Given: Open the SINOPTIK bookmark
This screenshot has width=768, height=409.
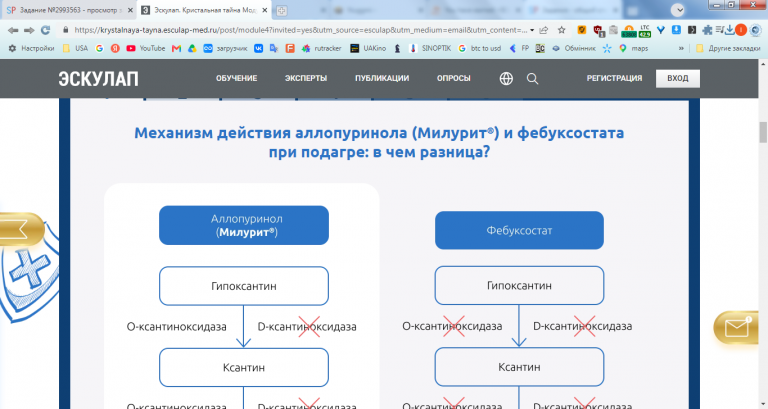Looking at the screenshot, I should point(431,48).
